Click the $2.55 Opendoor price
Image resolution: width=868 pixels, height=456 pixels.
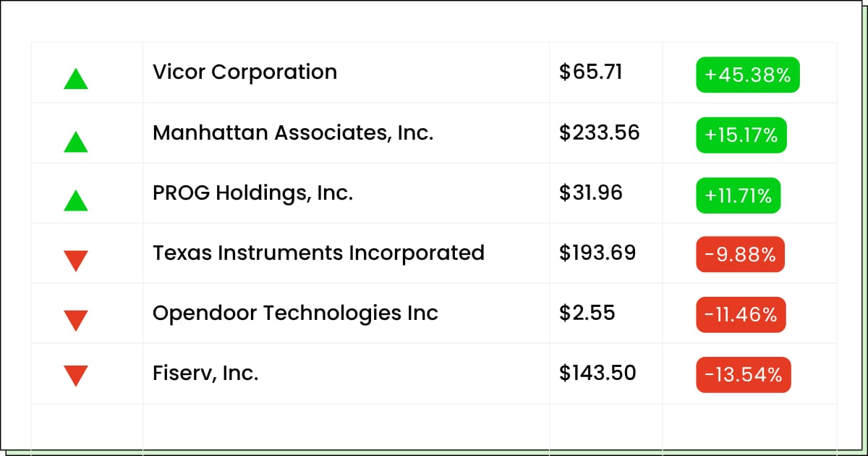[x=587, y=313]
